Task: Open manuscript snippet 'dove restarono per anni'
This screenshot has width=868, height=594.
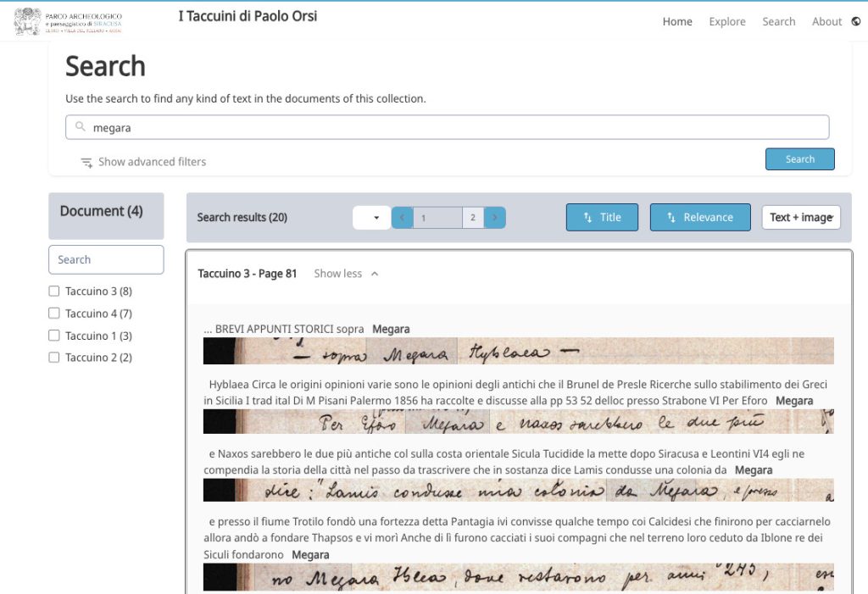Action: tap(518, 577)
